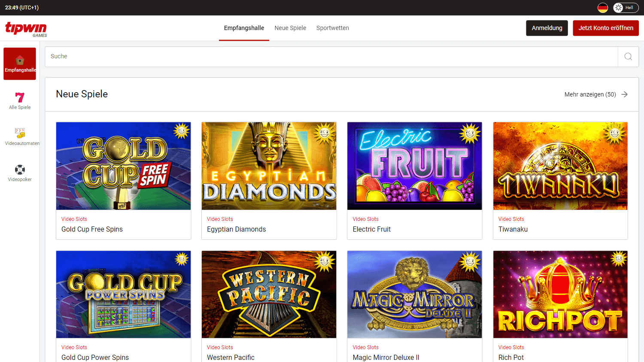
Task: Switch to the Sportwetten tab
Action: (x=333, y=28)
